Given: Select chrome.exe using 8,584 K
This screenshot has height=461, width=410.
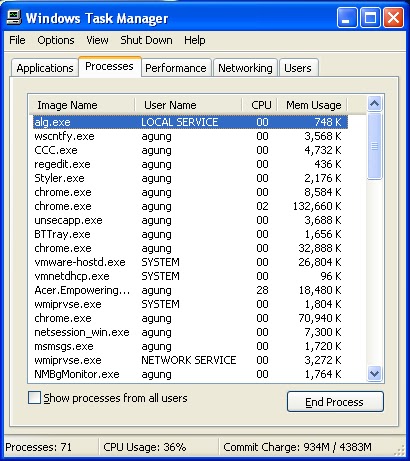Looking at the screenshot, I should [190, 192].
